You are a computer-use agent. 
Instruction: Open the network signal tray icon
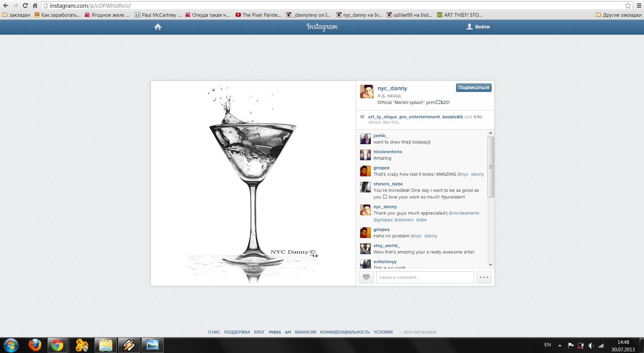[601, 345]
